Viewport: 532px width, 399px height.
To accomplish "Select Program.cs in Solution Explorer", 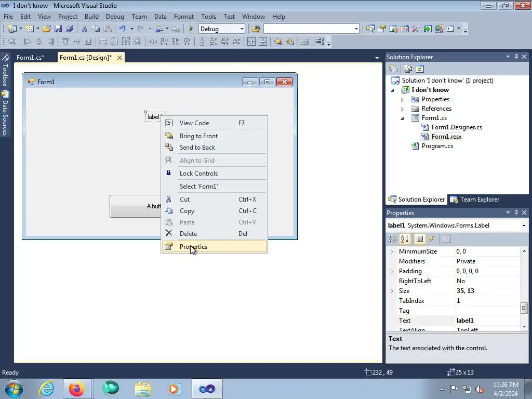I will tap(437, 146).
